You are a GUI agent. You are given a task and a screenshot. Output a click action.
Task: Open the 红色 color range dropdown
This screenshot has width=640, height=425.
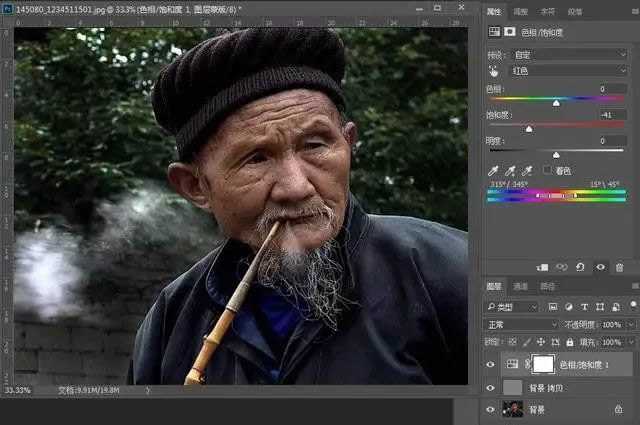[568, 71]
